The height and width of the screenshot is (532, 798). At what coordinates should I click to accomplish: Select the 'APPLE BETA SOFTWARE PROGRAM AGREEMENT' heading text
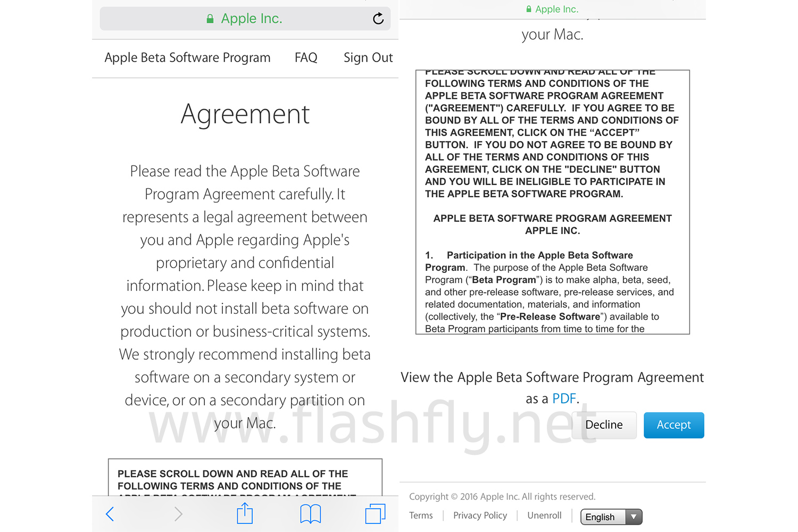tap(552, 219)
